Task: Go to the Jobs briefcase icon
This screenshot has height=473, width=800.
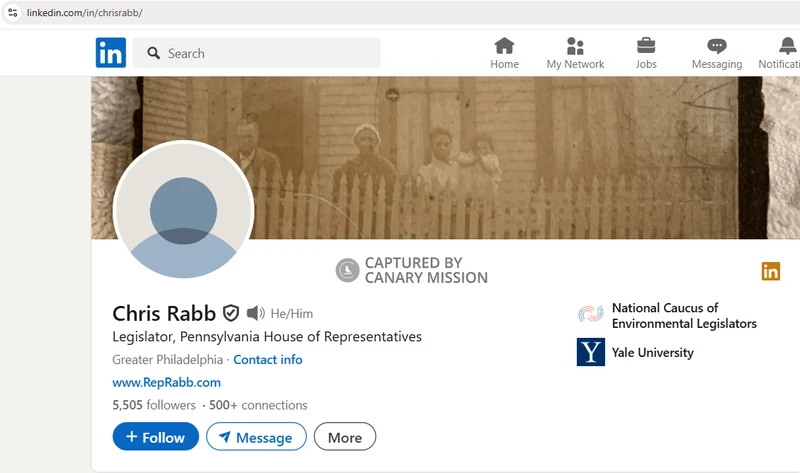Action: coord(646,46)
